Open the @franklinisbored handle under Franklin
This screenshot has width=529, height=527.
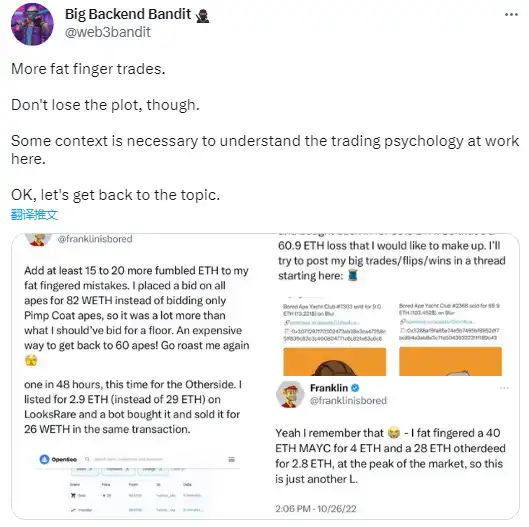348,400
